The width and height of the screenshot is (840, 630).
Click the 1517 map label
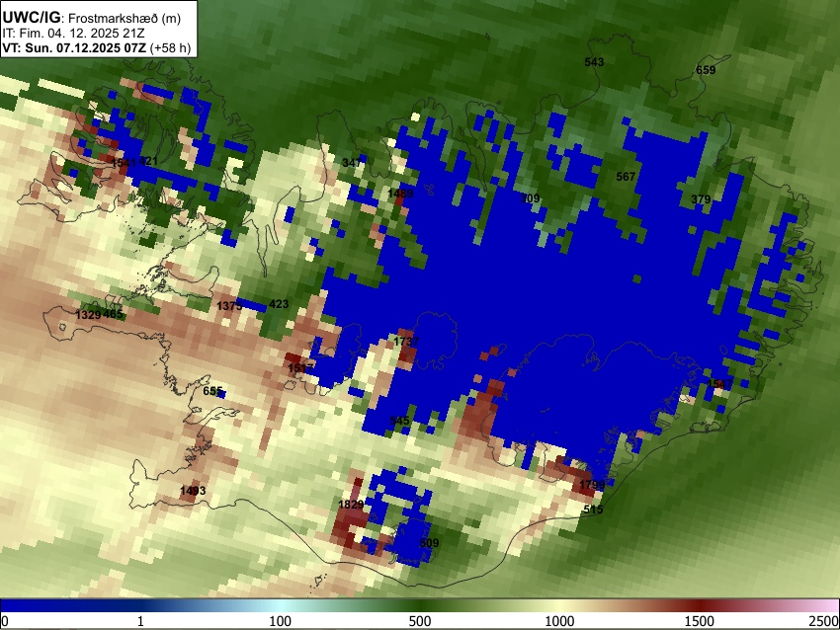[x=300, y=368]
